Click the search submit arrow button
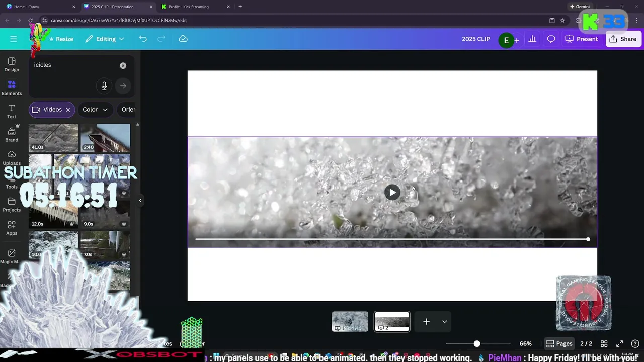Screen dimensions: 644x362 [123, 86]
